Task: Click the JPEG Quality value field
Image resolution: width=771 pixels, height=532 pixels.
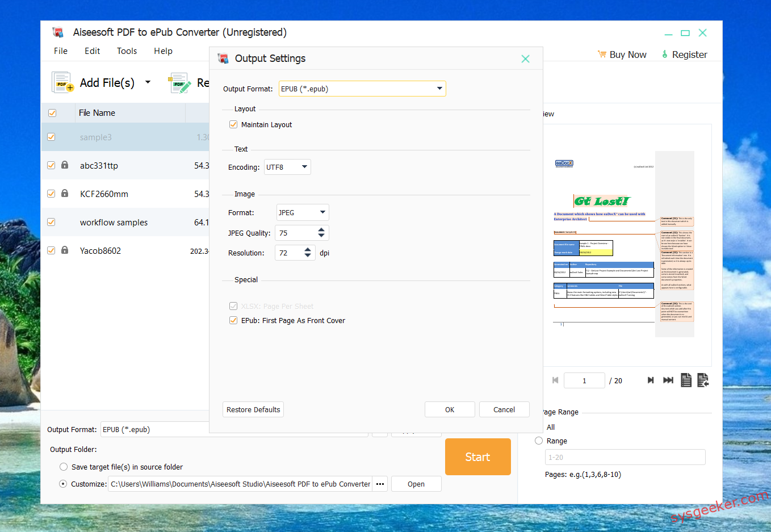Action: point(296,233)
